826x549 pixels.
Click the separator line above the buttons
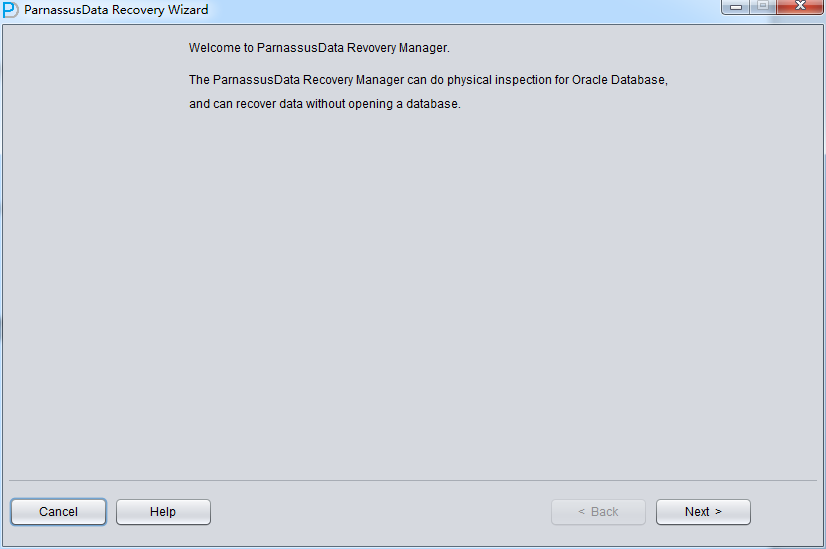click(x=412, y=481)
